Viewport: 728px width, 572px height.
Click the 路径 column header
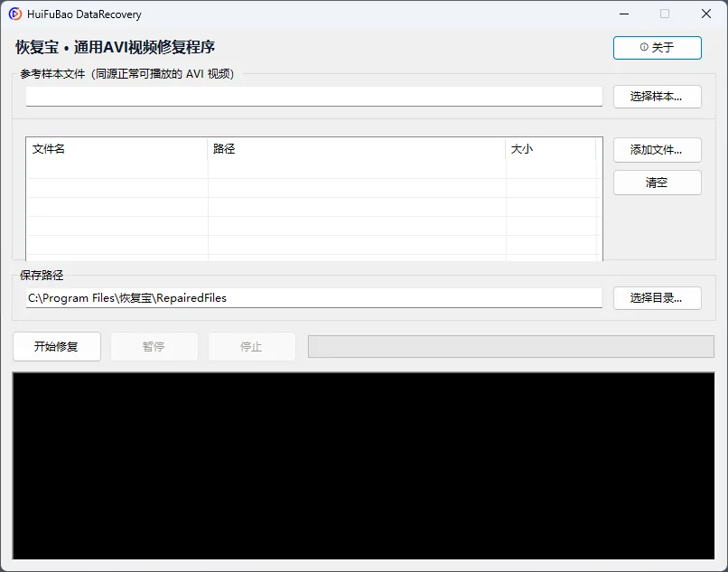tap(356, 149)
